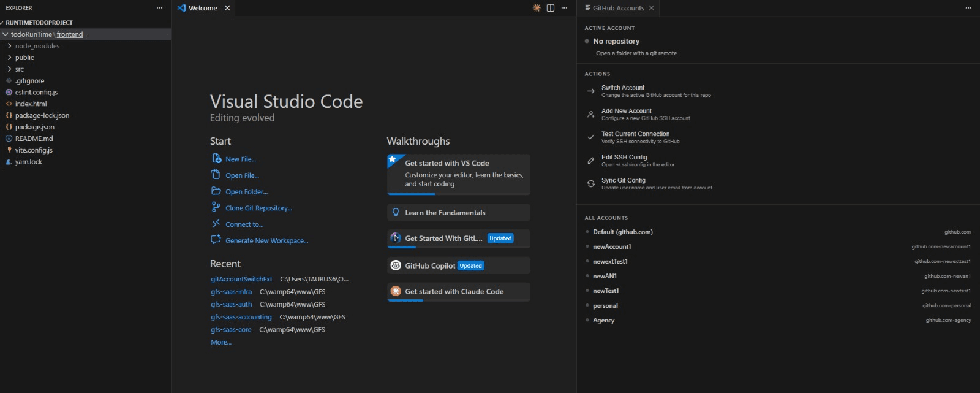Click the Connect to remote icon
Screen dimensions: 980x393
pyautogui.click(x=216, y=223)
